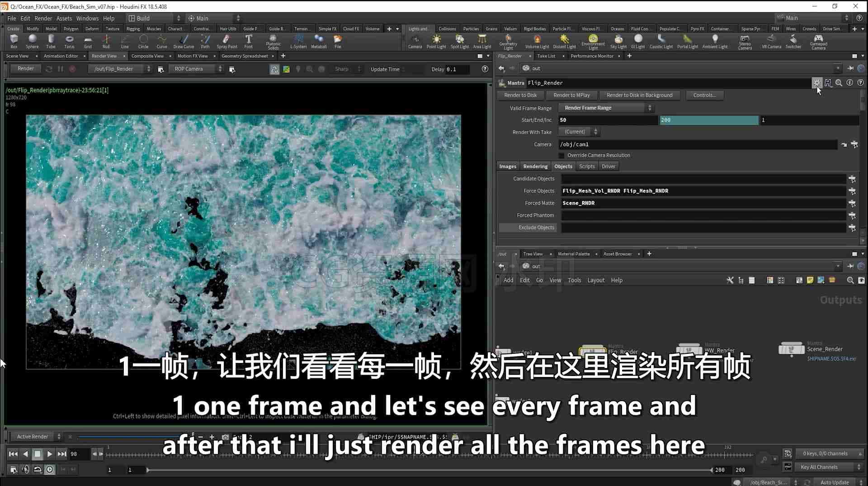The height and width of the screenshot is (486, 868).
Task: Add a Spot Light
Action: pos(460,41)
